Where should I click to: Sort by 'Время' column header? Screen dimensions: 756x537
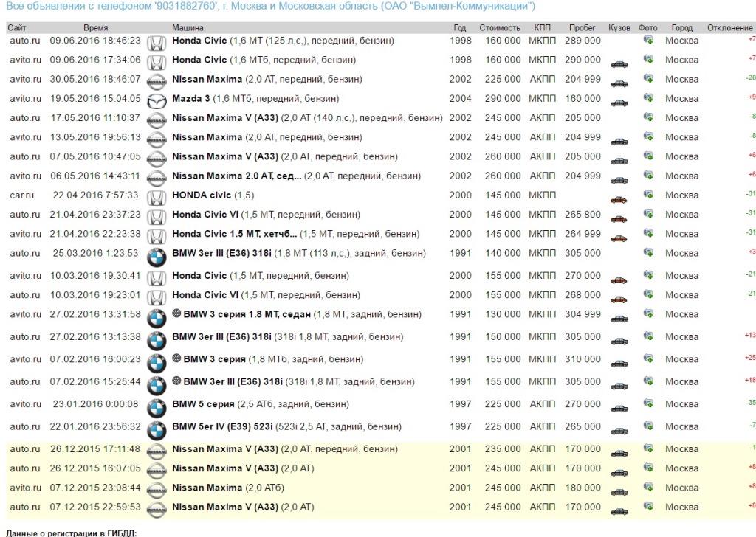pyautogui.click(x=95, y=28)
